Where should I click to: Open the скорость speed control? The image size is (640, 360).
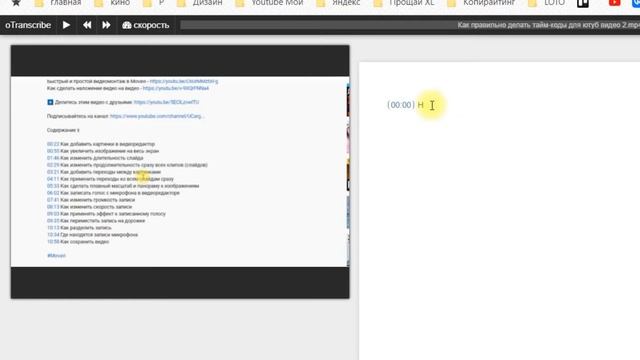pos(146,25)
